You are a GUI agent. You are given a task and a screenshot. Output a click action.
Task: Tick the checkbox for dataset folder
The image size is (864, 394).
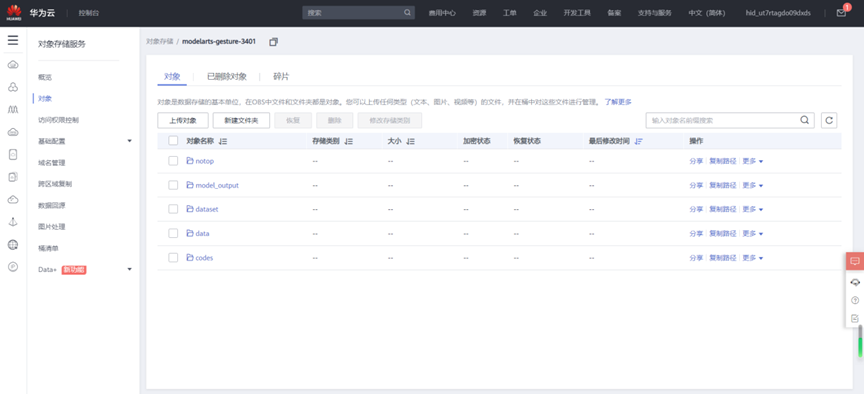coord(173,209)
